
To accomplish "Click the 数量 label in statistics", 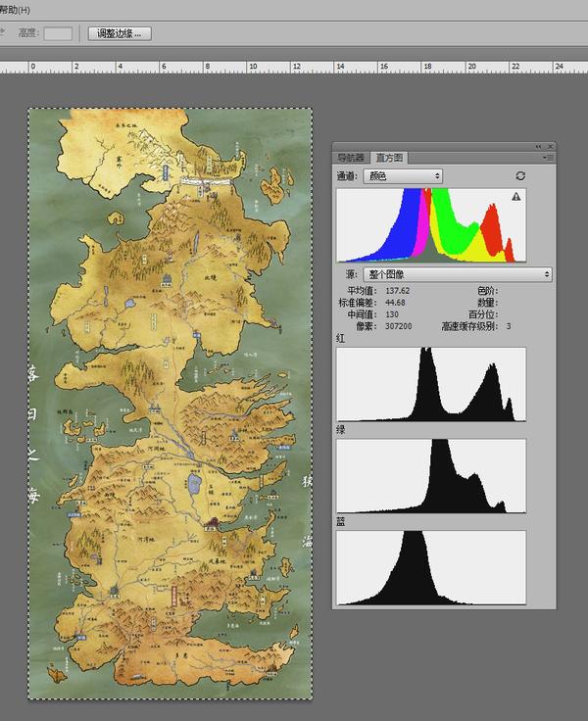I will point(487,303).
